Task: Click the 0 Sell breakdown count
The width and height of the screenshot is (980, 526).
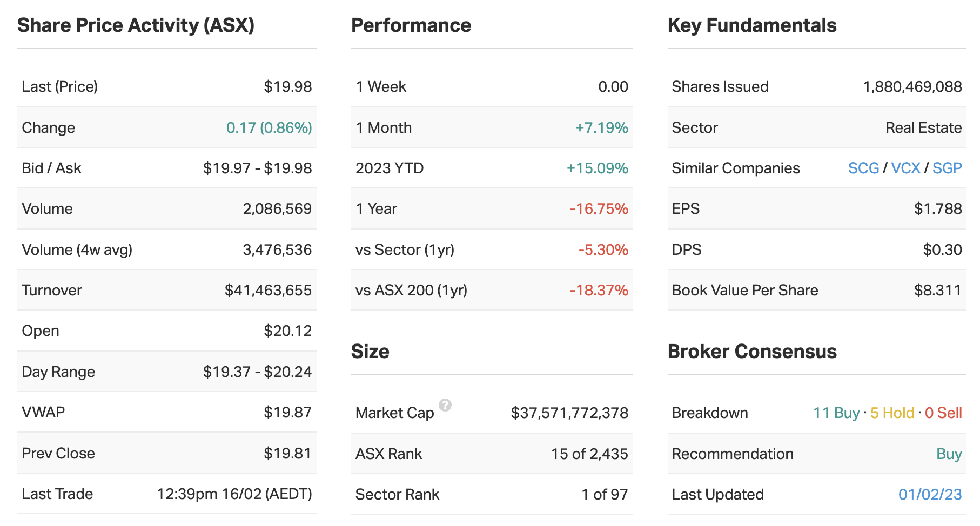Action: coord(943,413)
